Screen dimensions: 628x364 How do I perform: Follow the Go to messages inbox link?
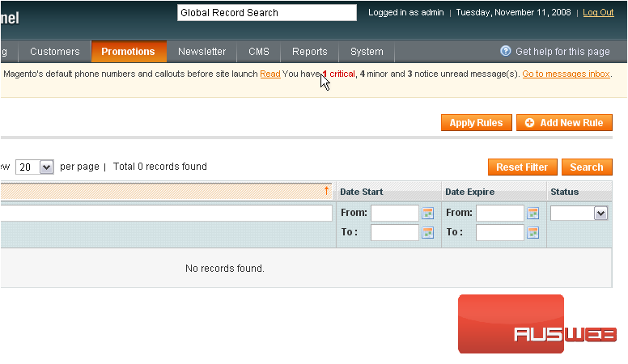point(566,74)
